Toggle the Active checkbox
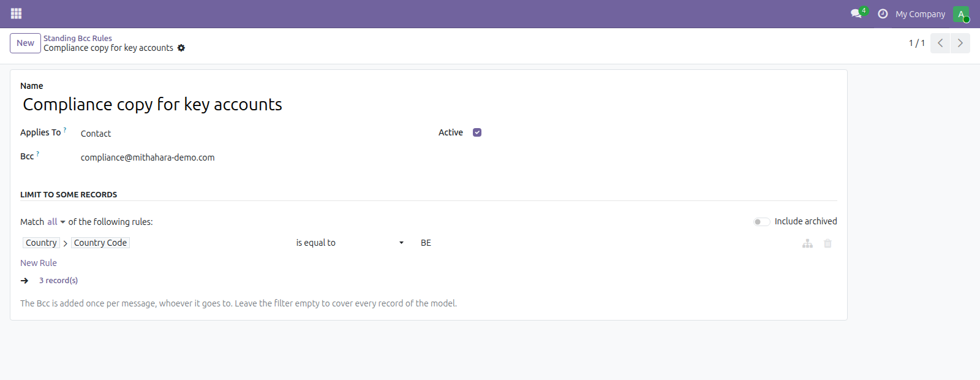980x380 pixels. (477, 132)
